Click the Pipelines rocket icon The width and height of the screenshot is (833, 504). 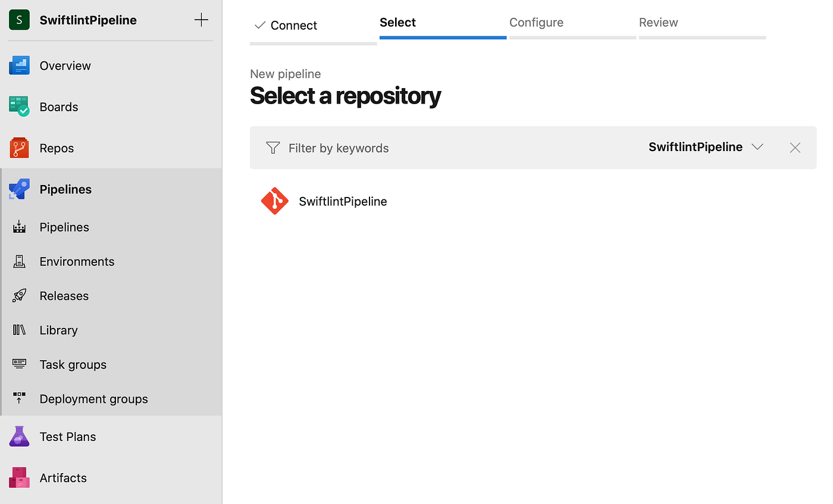[x=19, y=189]
